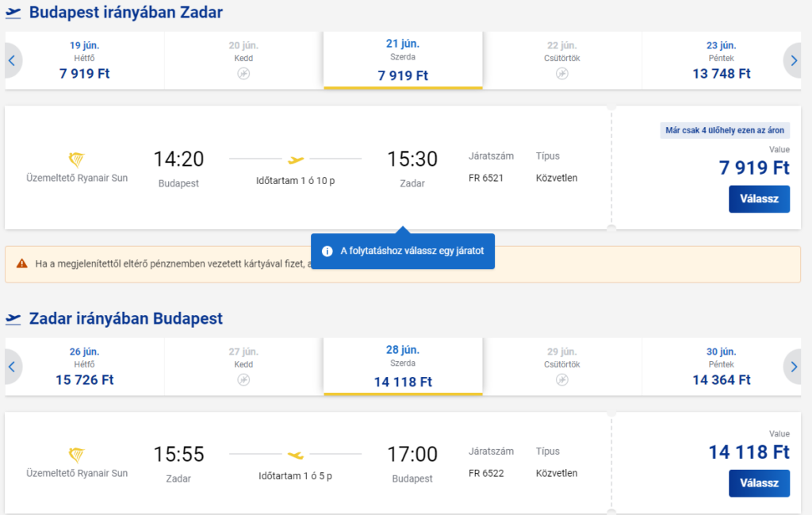Choose 28 jún. Szerda return tab
This screenshot has width=812, height=515.
[x=403, y=367]
